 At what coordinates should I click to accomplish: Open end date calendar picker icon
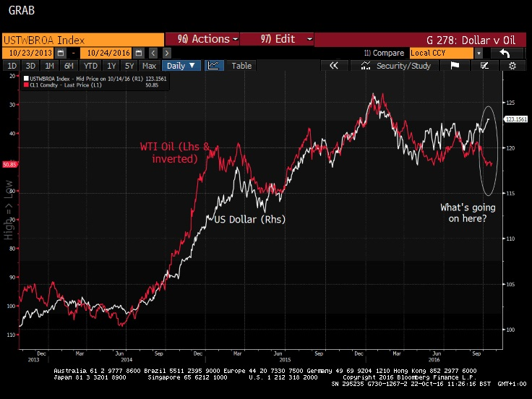pos(140,53)
